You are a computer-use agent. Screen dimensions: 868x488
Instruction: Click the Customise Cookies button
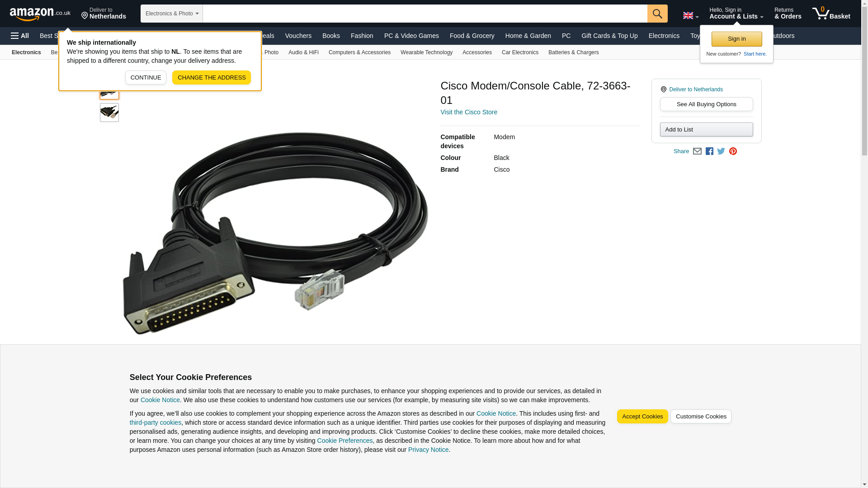pos(701,417)
